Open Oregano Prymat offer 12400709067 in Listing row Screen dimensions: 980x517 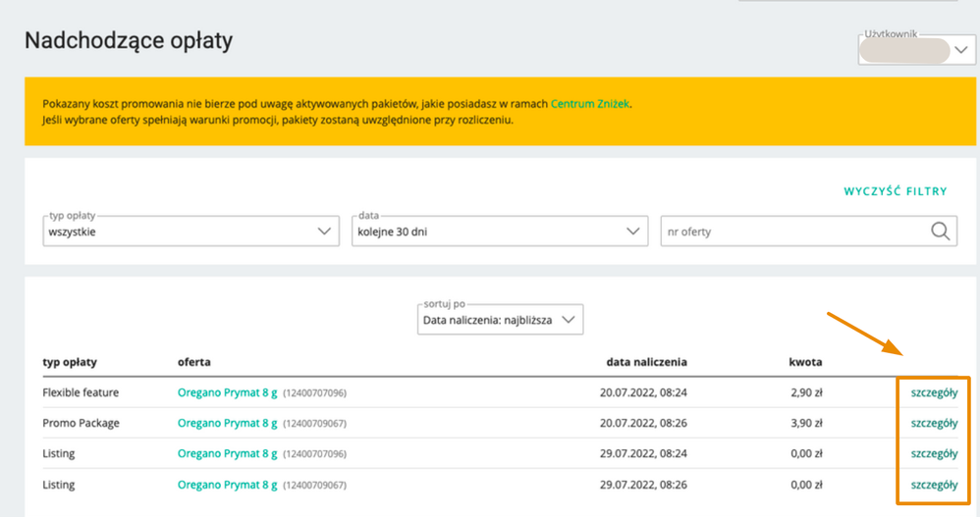click(227, 486)
